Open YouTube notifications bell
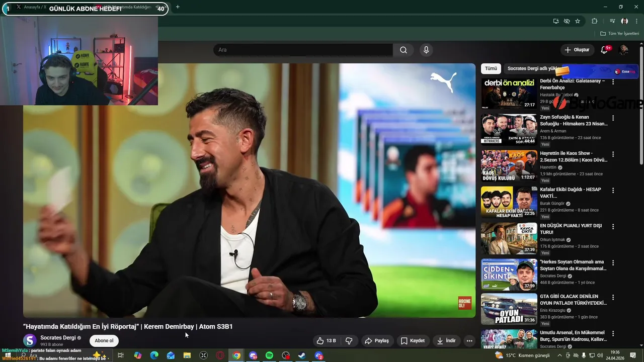This screenshot has height=362, width=644. pos(605,50)
